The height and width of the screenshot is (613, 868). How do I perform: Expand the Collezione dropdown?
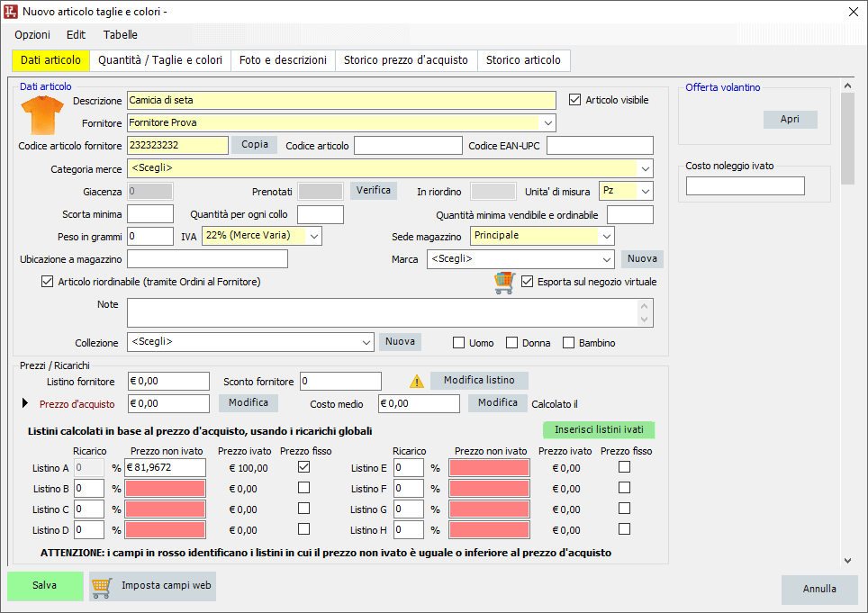click(x=366, y=342)
